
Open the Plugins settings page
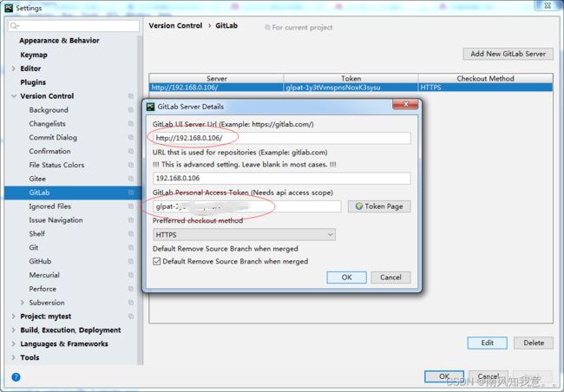33,82
